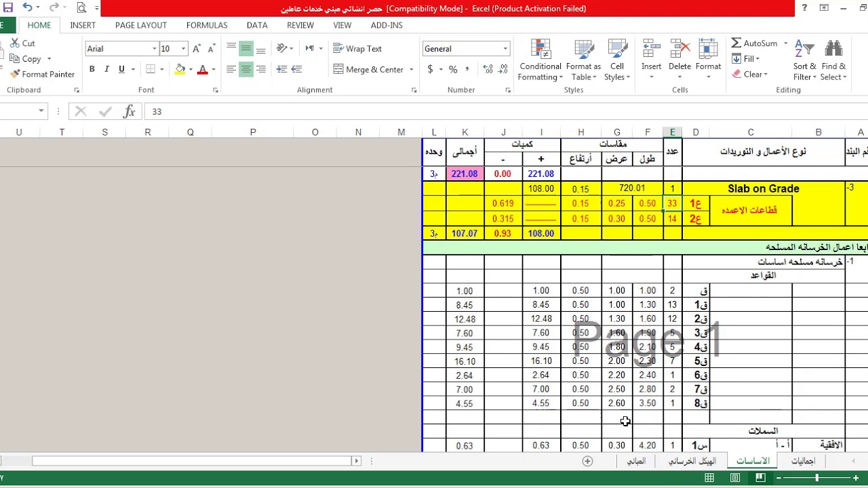This screenshot has width=868, height=488.
Task: Open the FORMULAS ribbon tab
Action: pyautogui.click(x=207, y=25)
